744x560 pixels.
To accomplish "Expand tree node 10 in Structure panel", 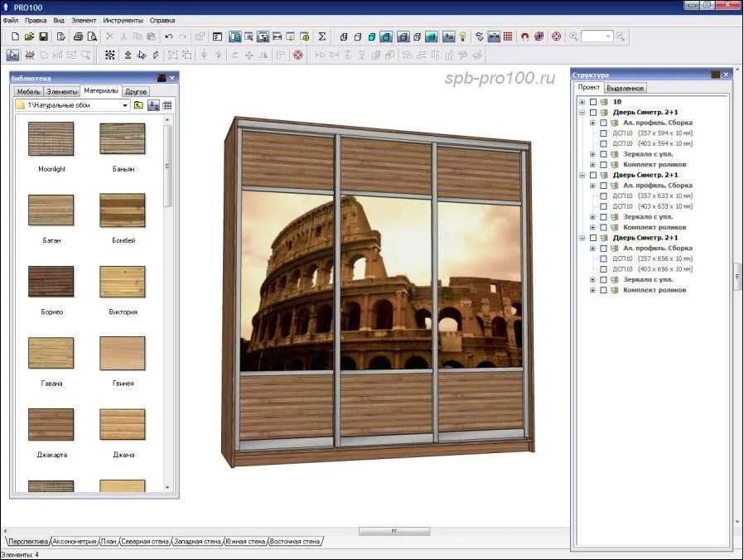I will coord(582,102).
